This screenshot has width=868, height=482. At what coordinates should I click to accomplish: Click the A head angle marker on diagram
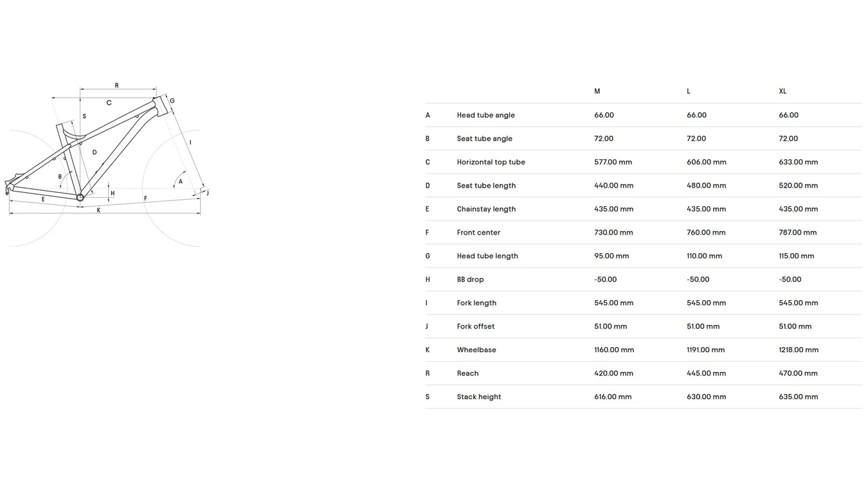coord(180,182)
